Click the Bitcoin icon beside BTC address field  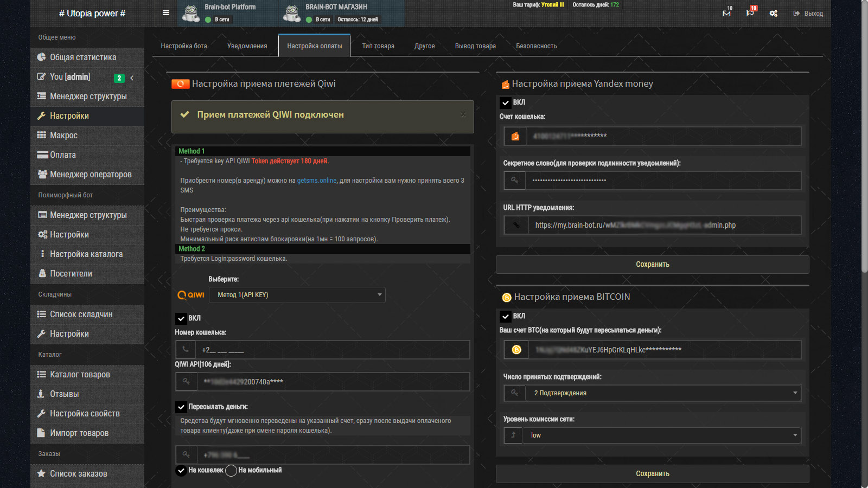click(516, 350)
